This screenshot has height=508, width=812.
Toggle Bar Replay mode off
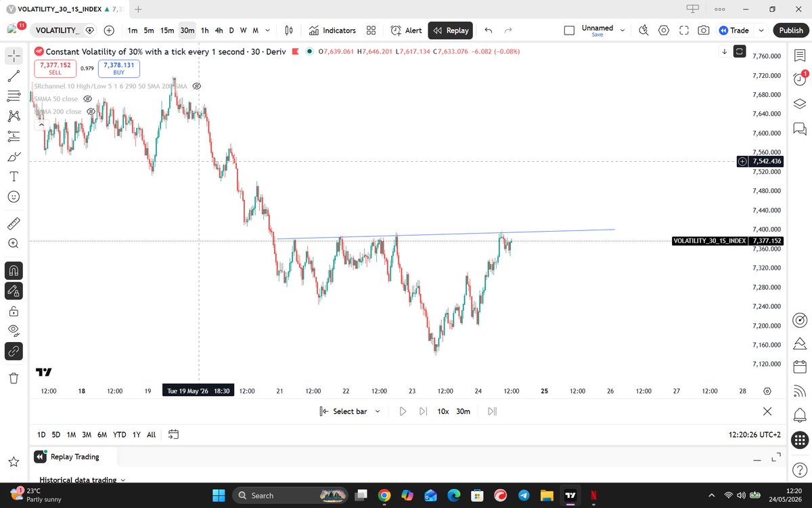451,30
